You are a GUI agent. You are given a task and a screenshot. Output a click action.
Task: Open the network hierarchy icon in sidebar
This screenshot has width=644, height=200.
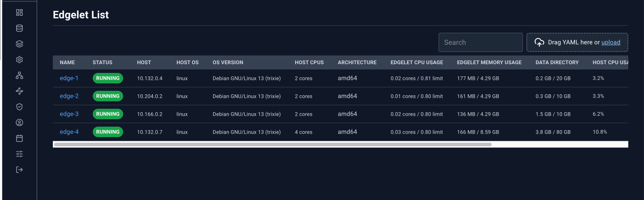pos(19,75)
